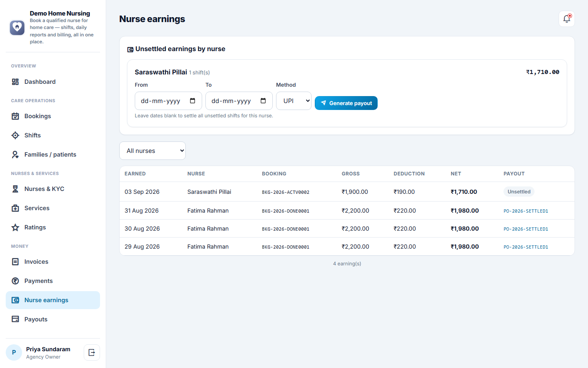
Task: Go to Bookings in sidebar
Action: pos(53,116)
